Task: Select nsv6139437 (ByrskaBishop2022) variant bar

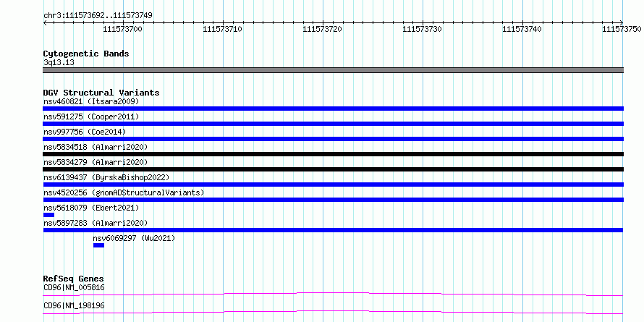Action: click(333, 185)
